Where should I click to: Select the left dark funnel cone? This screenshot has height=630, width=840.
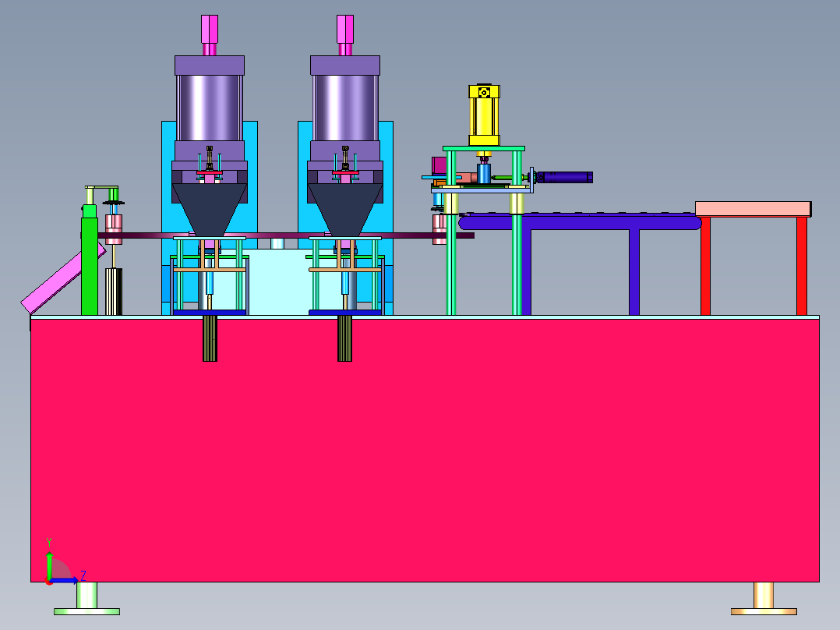[x=210, y=210]
